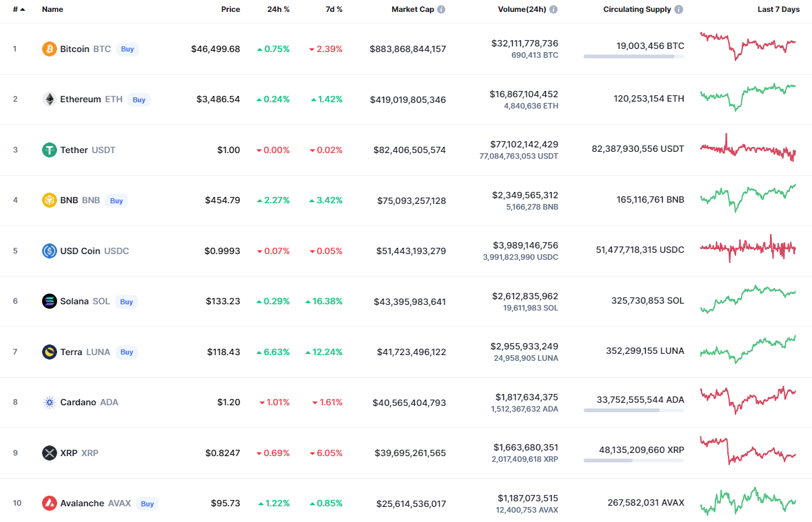Open BNB's 7-day price chart
This screenshot has height=522, width=812.
pyautogui.click(x=748, y=198)
